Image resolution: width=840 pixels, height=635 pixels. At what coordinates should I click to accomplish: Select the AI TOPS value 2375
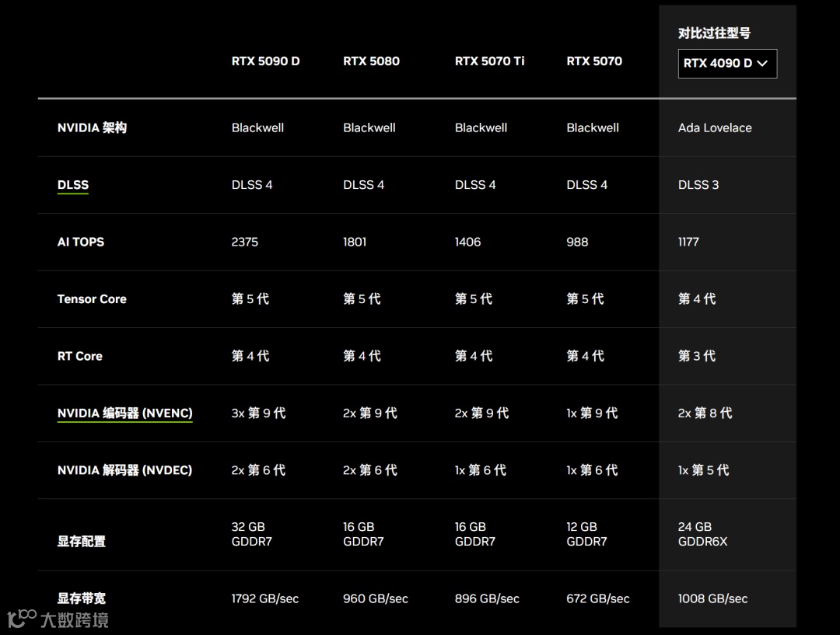point(245,242)
